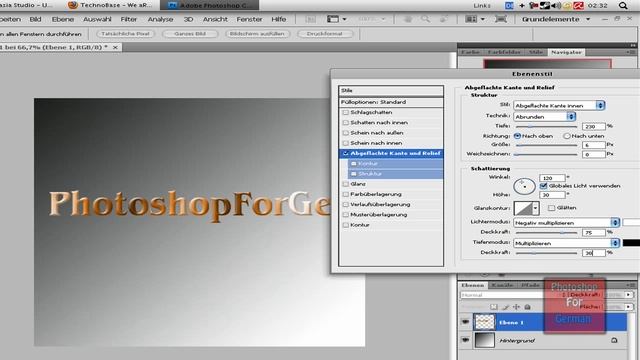640x360 pixels.
Task: Switch to the Farbfelder tab
Action: coord(504,52)
